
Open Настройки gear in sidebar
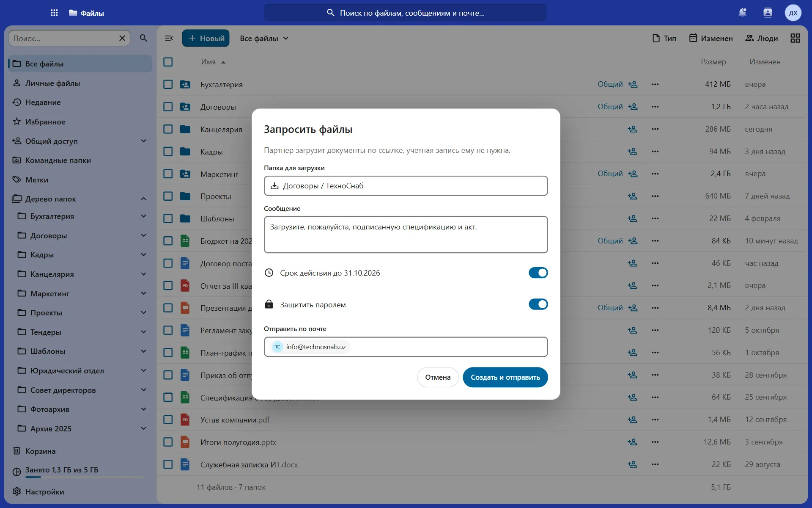80,491
